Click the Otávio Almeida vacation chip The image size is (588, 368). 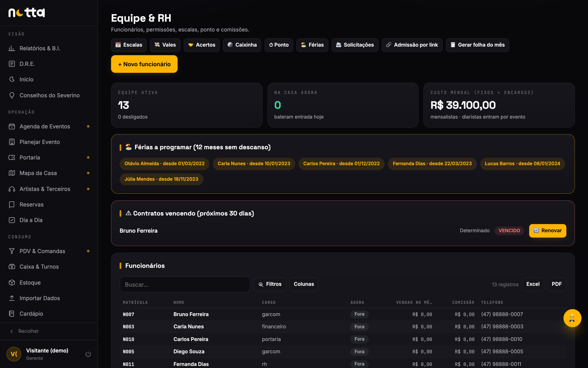point(164,164)
